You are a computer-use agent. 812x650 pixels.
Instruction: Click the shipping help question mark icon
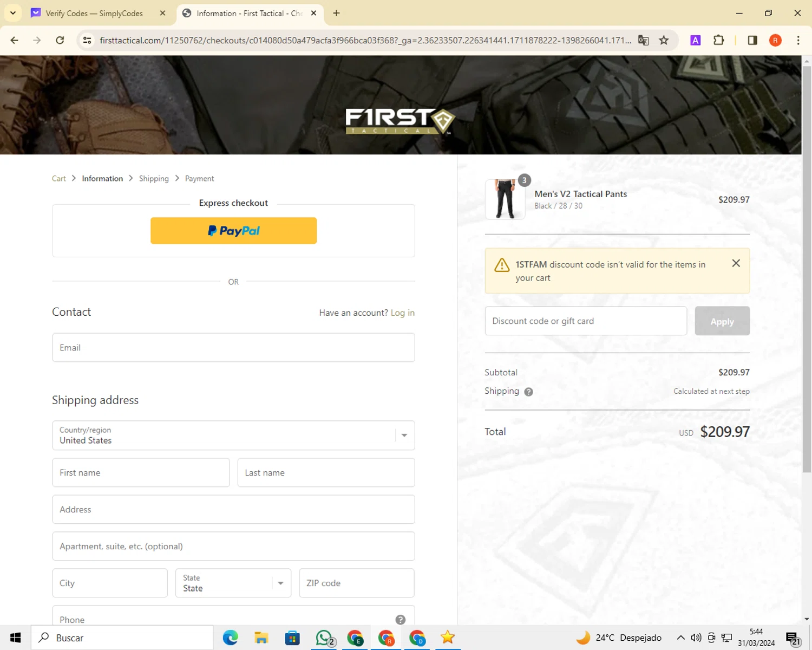point(528,392)
